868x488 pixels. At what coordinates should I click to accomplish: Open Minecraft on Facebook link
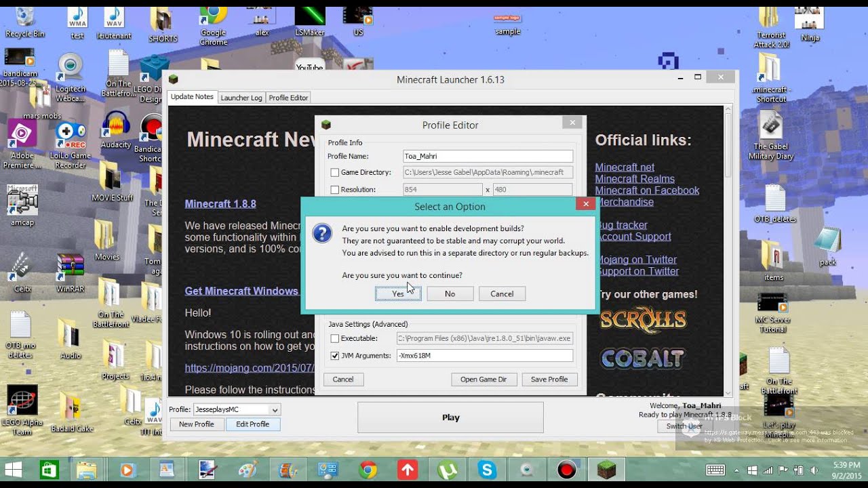pos(647,190)
